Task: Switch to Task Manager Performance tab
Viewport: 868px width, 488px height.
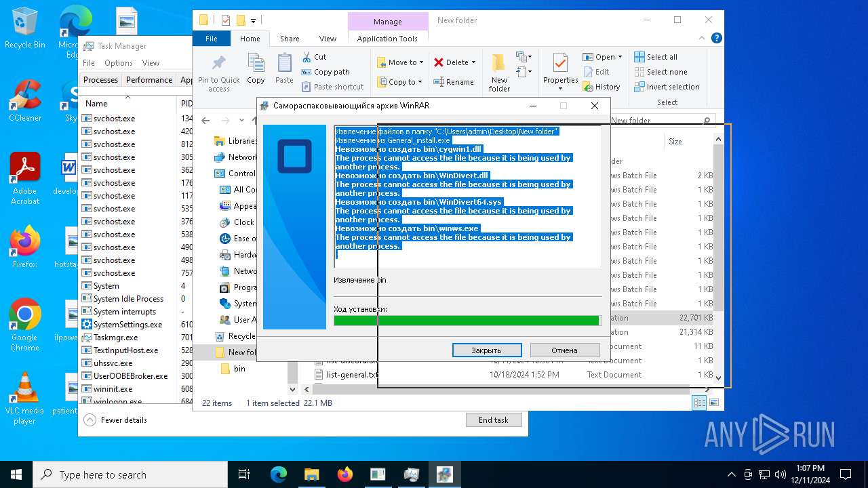Action: (x=149, y=80)
